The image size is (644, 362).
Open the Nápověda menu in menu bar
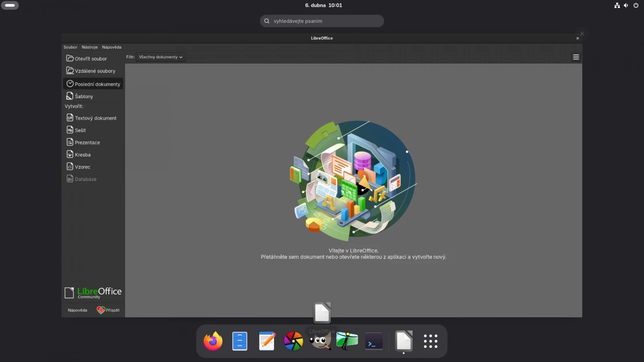(111, 47)
